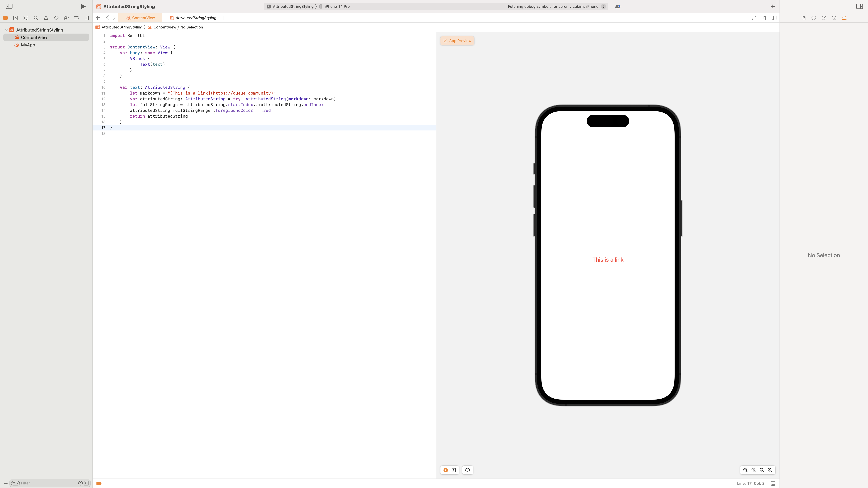Click the selectable preview mode icon
Screen dimensions: 868x488
point(454,470)
